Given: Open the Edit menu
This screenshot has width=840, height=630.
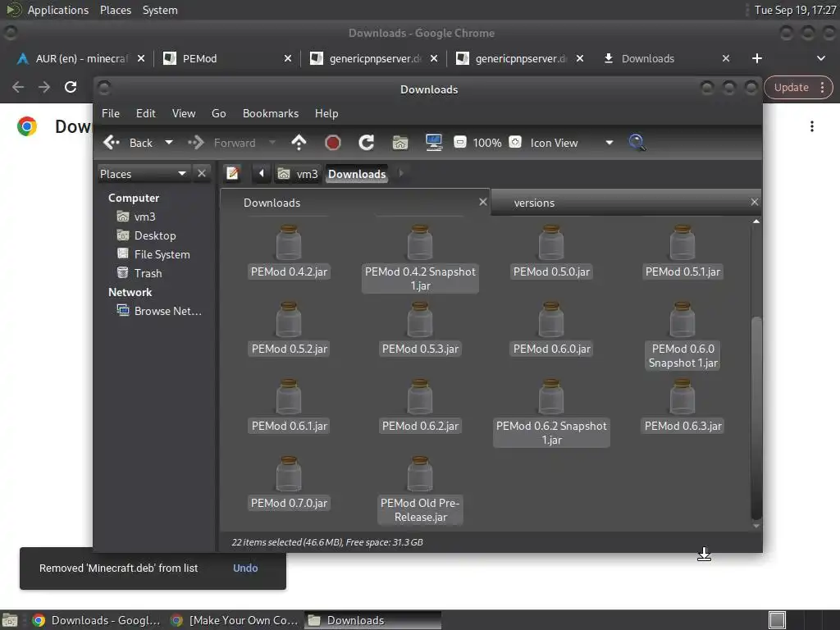Looking at the screenshot, I should [146, 113].
